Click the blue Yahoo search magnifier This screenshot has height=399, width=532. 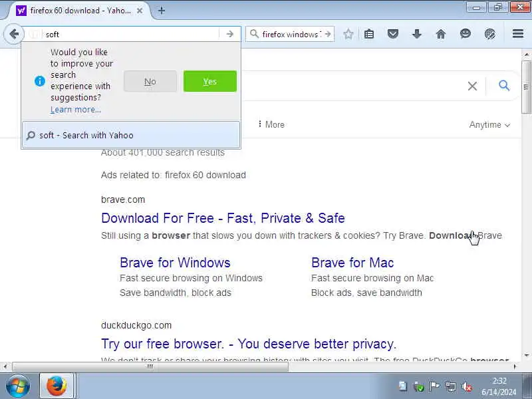click(x=504, y=86)
